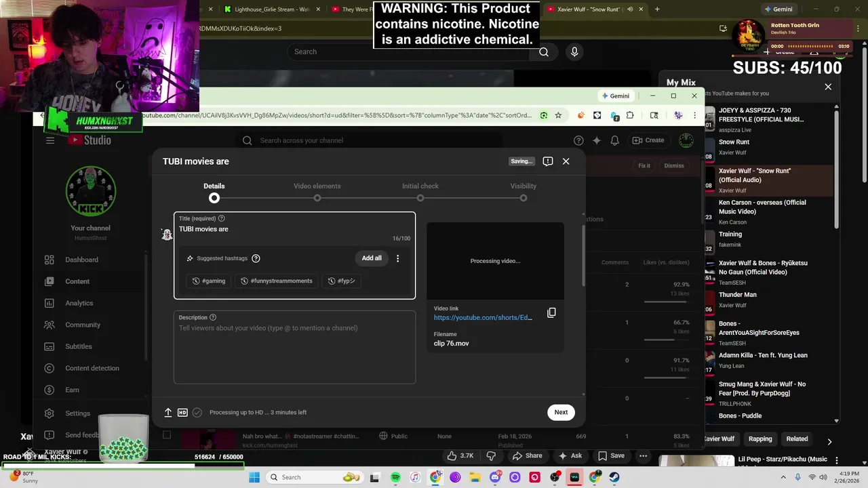This screenshot has height=488, width=868.
Task: Open YouTube Studio hamburger menu
Action: (50, 140)
